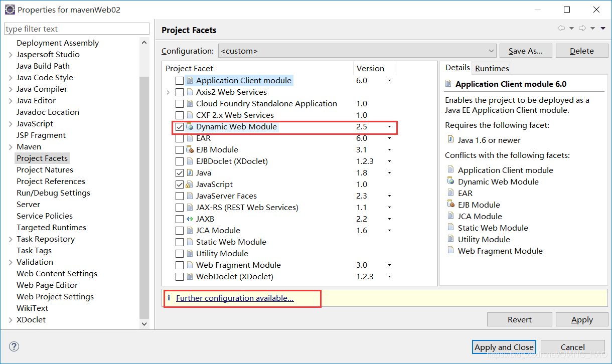
Task: Toggle the Java facet checkbox
Action: 180,173
